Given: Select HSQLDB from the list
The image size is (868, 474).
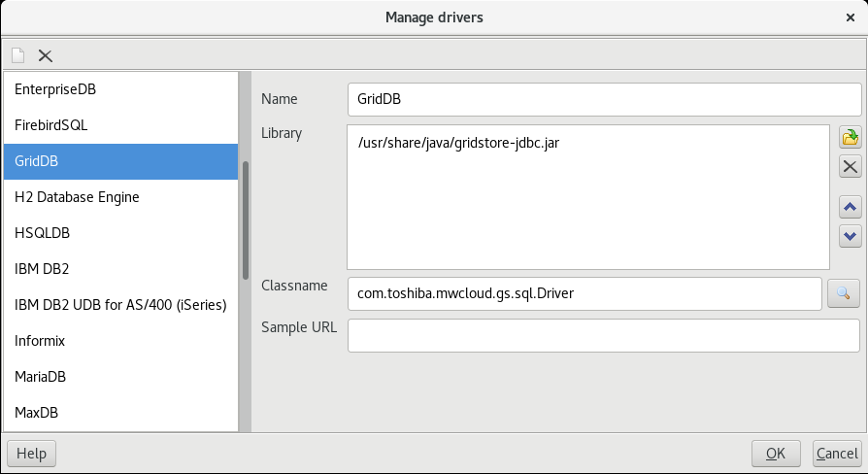Looking at the screenshot, I should click(42, 233).
